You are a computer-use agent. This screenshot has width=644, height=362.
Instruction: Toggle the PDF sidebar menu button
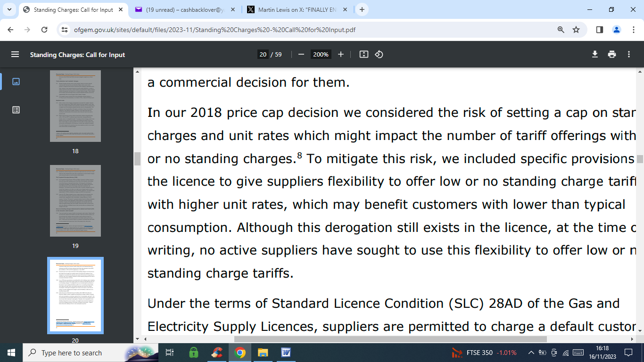pos(15,54)
